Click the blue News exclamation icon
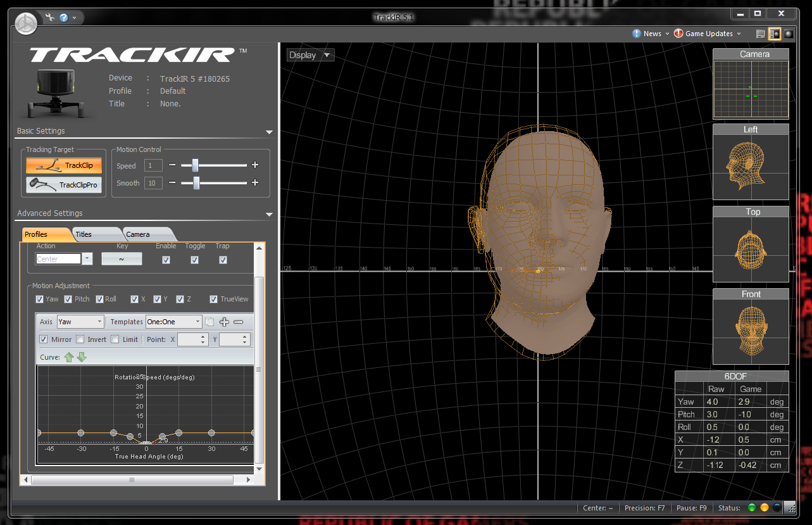This screenshot has width=812, height=525. click(x=637, y=34)
